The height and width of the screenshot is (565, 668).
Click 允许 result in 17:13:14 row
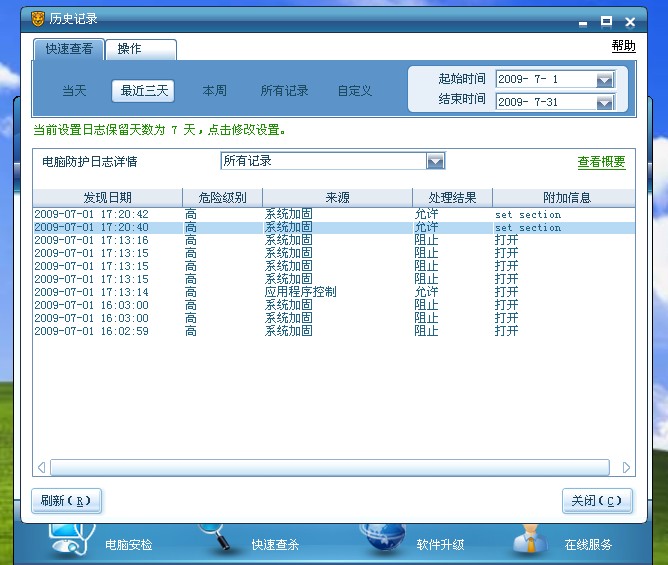coord(426,292)
